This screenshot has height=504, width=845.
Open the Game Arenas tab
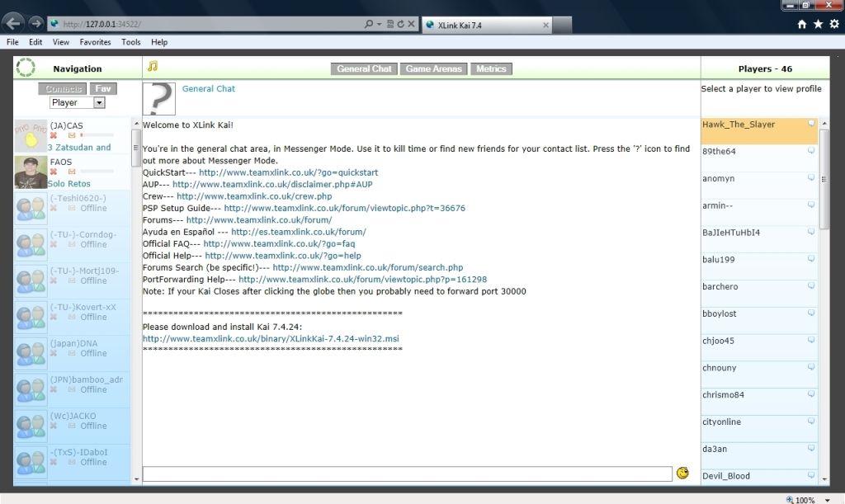tap(435, 69)
